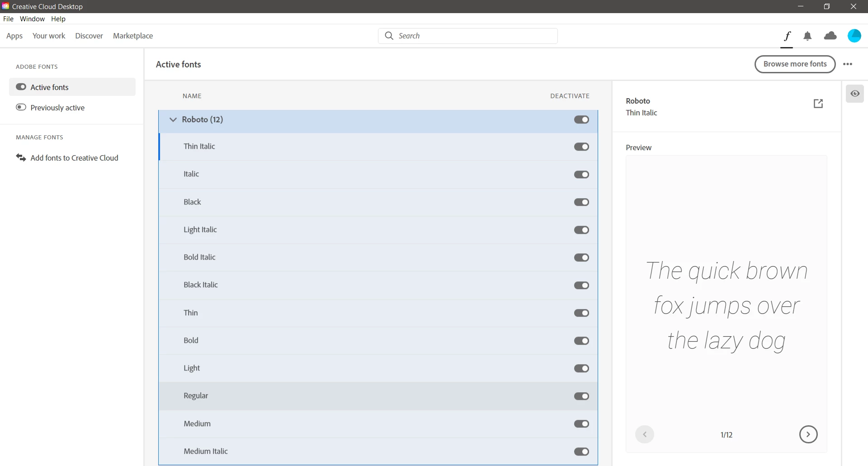Deactivate the Black font style

click(x=581, y=202)
